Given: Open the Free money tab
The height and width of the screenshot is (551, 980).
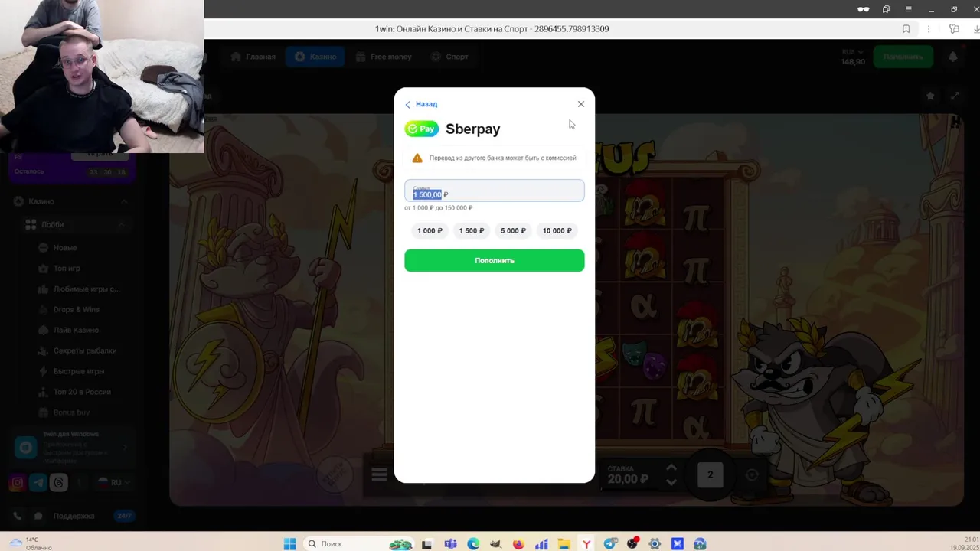Looking at the screenshot, I should 384,57.
